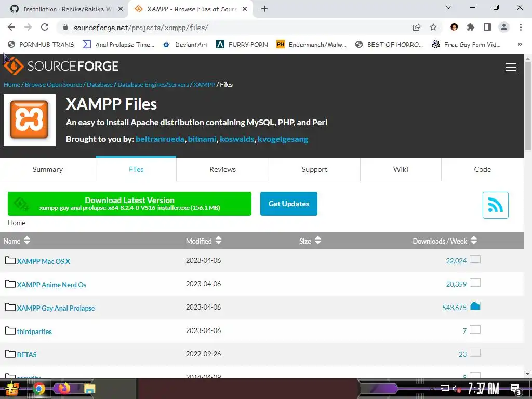Viewport: 532px width, 399px height.
Task: Open the kvogelgesang author link
Action: tap(283, 139)
